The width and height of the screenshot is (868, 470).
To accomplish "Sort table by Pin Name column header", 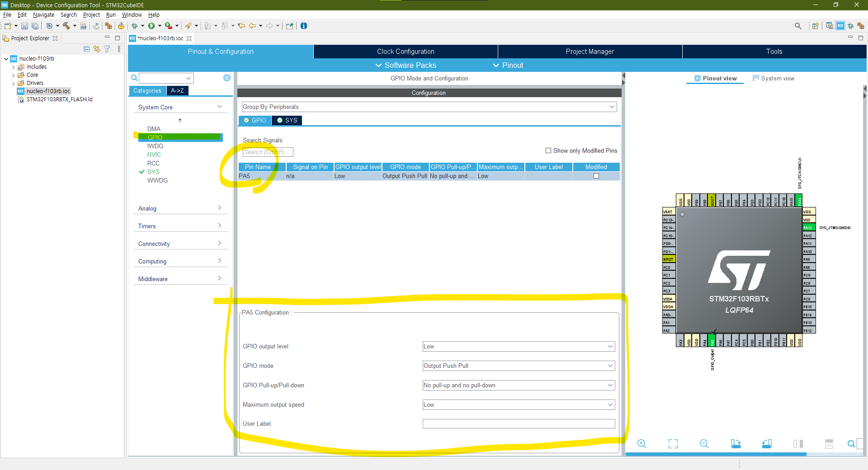I will 262,167.
